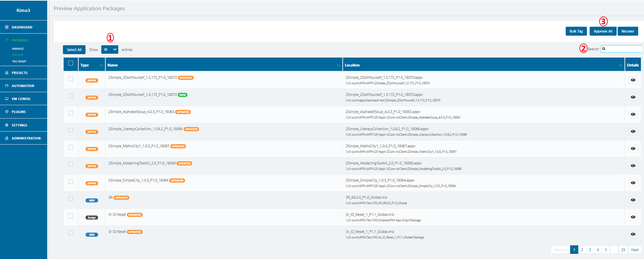The height and width of the screenshot is (259, 644).
Task: Open the Projects sidebar item
Action: [24, 73]
